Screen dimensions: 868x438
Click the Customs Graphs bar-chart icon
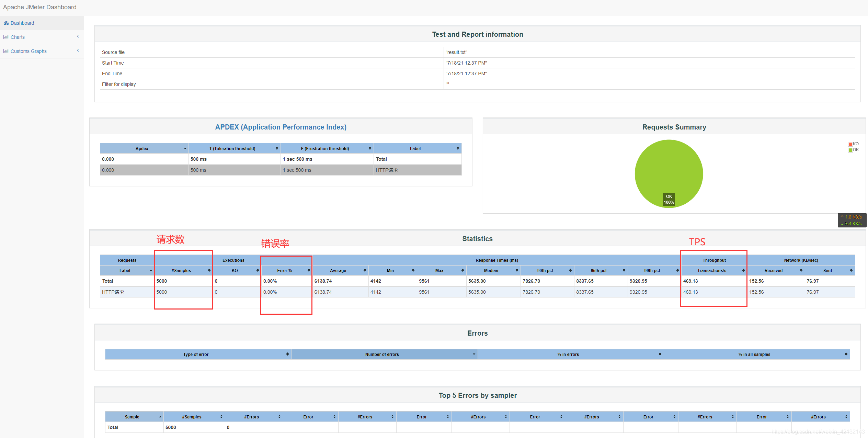[x=6, y=51]
